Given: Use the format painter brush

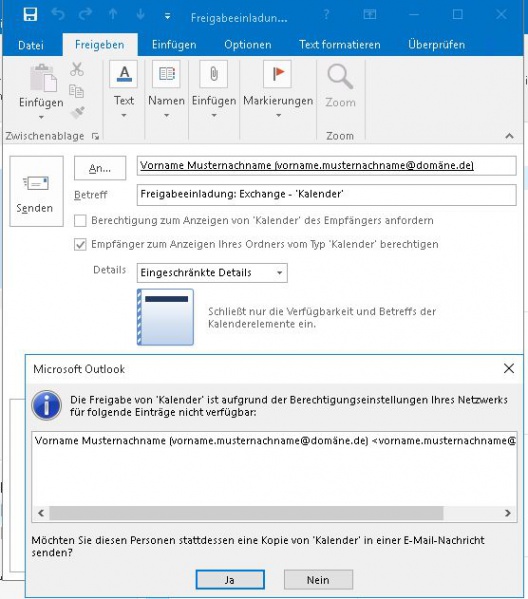Looking at the screenshot, I should click(77, 112).
